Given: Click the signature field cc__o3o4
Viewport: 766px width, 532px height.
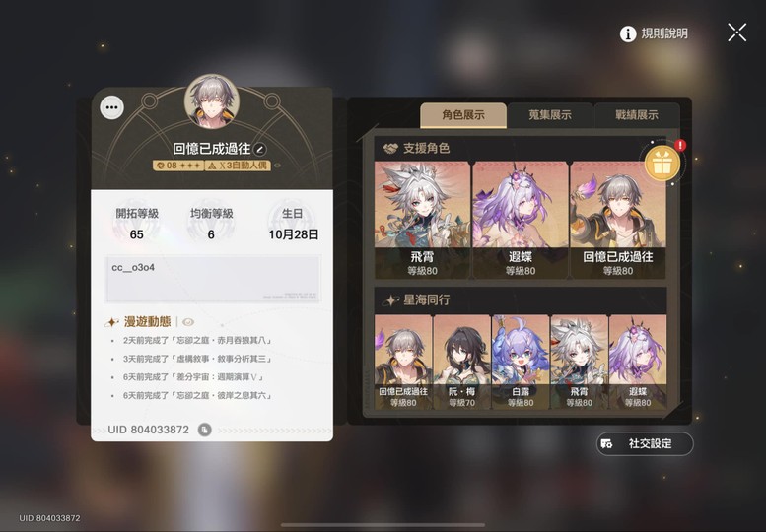Looking at the screenshot, I should tap(213, 279).
